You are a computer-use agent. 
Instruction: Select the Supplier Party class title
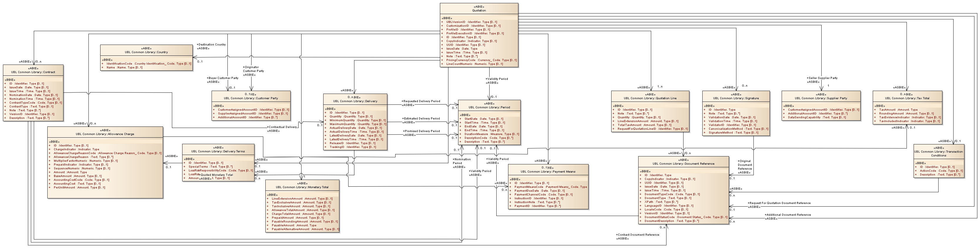point(821,98)
